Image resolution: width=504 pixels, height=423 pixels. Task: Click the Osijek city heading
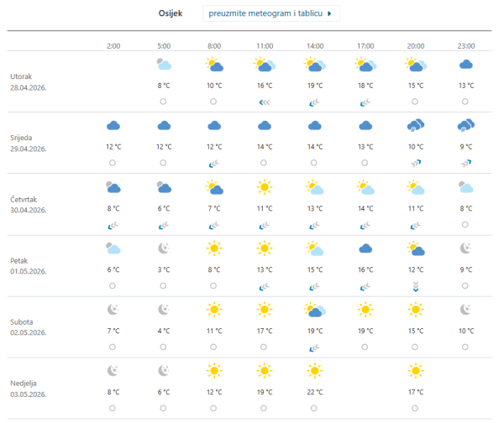(171, 14)
